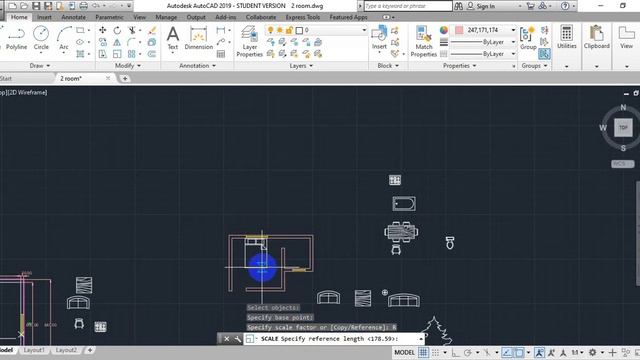This screenshot has height=360, width=640.
Task: Click the pink object color swatch
Action: (x=459, y=30)
